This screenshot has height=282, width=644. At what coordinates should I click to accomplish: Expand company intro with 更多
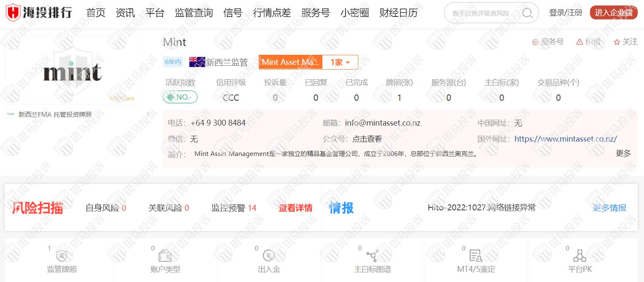623,153
